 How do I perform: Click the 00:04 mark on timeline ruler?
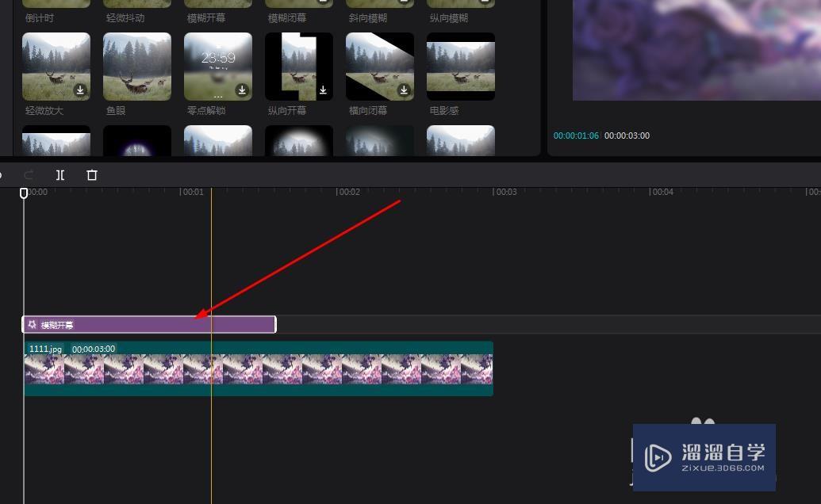coord(662,192)
